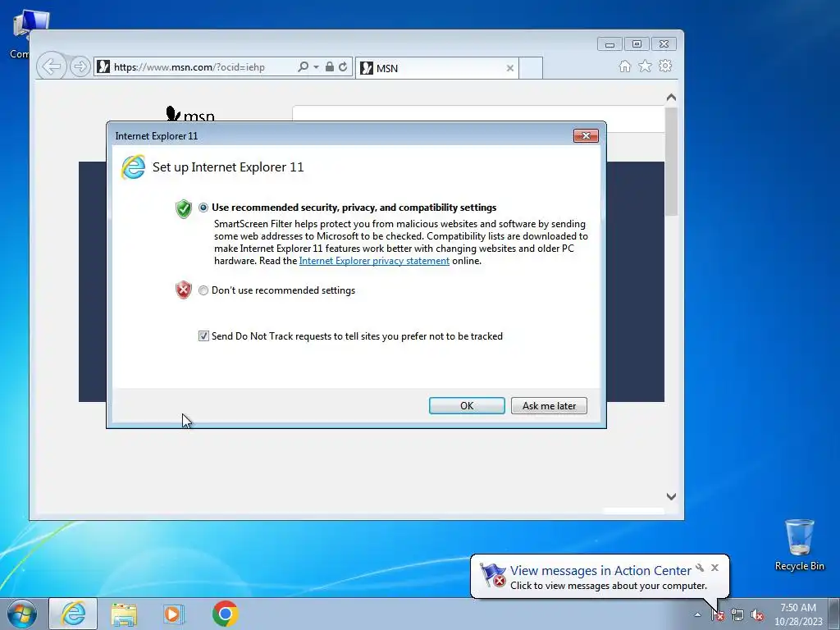Screen dimensions: 840x630
Task: Open Favorites star icon
Action: coord(645,66)
